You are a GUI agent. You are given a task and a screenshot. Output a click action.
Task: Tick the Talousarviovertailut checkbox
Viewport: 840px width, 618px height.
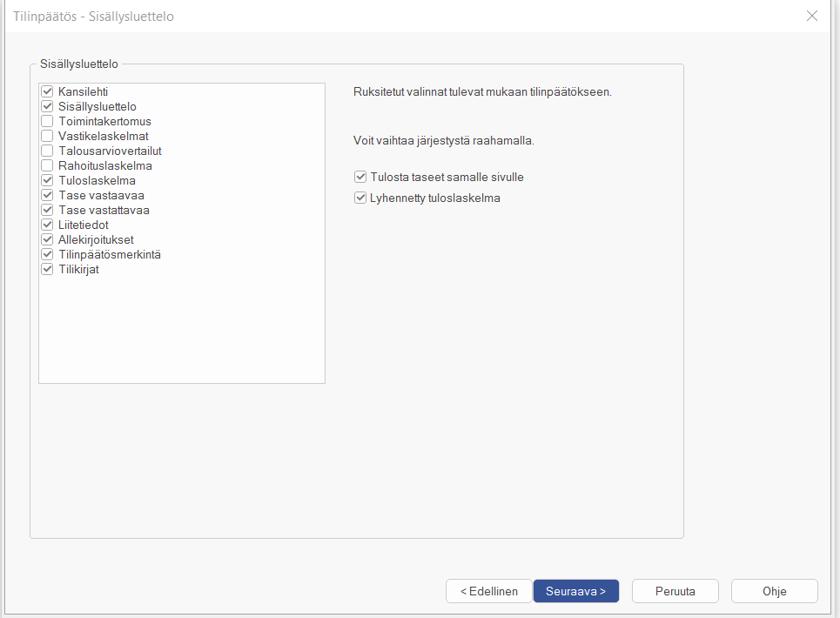[48, 151]
